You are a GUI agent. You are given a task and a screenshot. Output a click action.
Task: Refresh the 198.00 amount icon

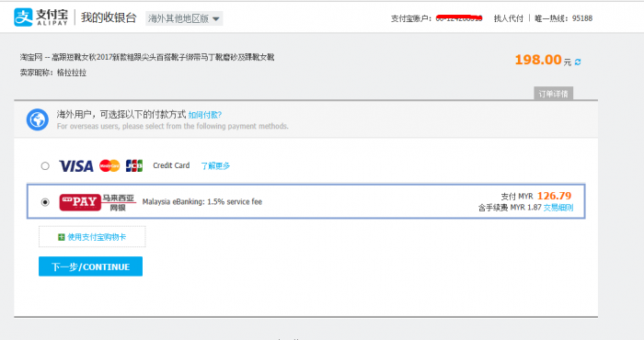(x=578, y=62)
